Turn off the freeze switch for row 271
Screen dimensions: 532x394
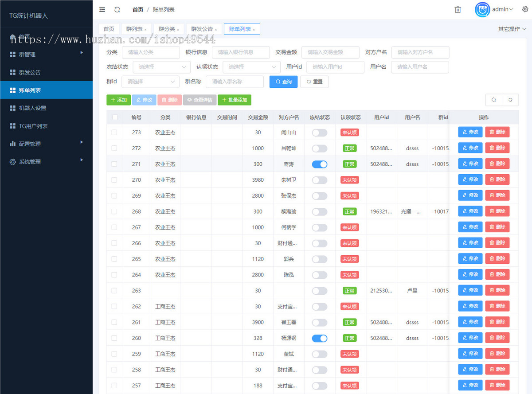[x=320, y=164]
